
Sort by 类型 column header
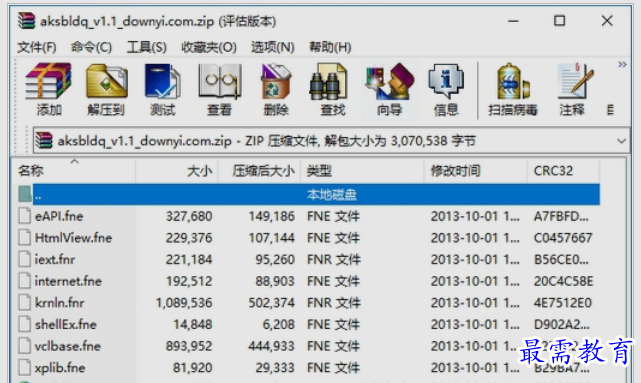[x=362, y=171]
